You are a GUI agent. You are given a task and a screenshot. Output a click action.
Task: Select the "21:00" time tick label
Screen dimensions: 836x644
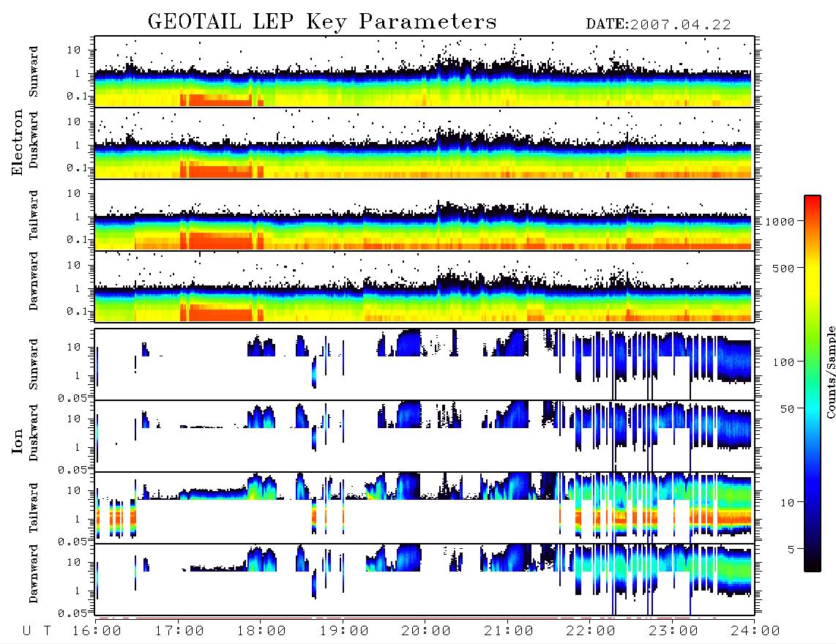click(509, 632)
